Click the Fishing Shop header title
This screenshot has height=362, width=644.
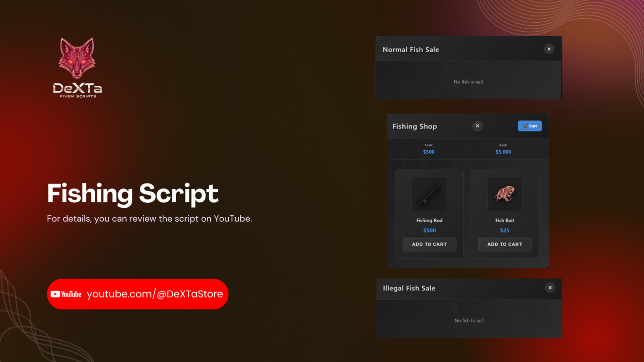pos(414,126)
